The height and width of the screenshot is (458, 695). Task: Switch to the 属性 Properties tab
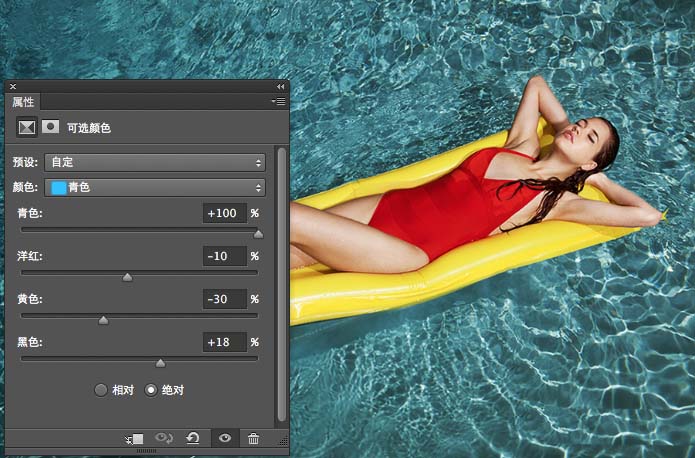coord(23,102)
